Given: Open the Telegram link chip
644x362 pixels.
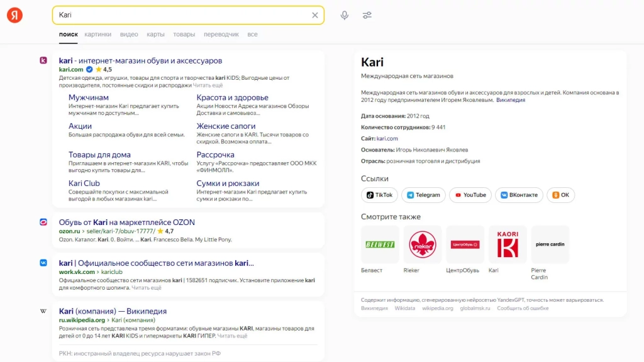Looking at the screenshot, I should click(423, 195).
